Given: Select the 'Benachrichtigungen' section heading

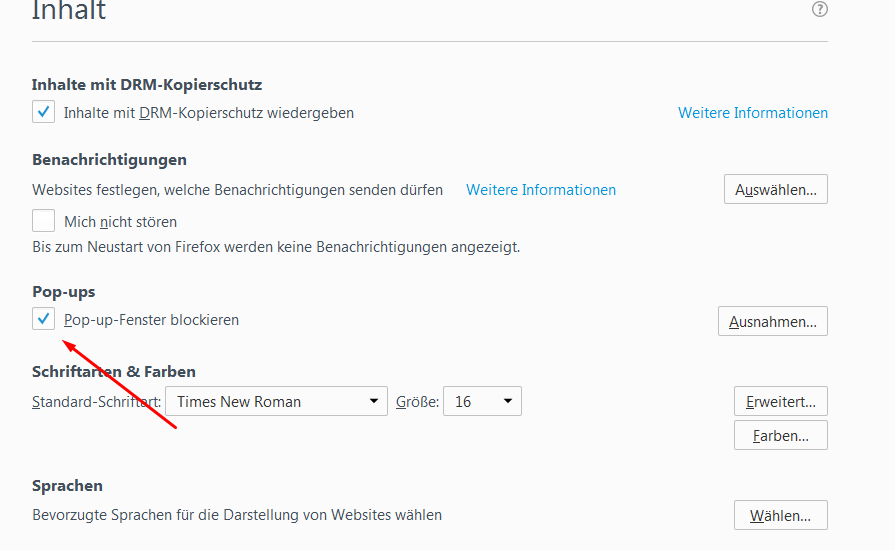Looking at the screenshot, I should [x=109, y=160].
